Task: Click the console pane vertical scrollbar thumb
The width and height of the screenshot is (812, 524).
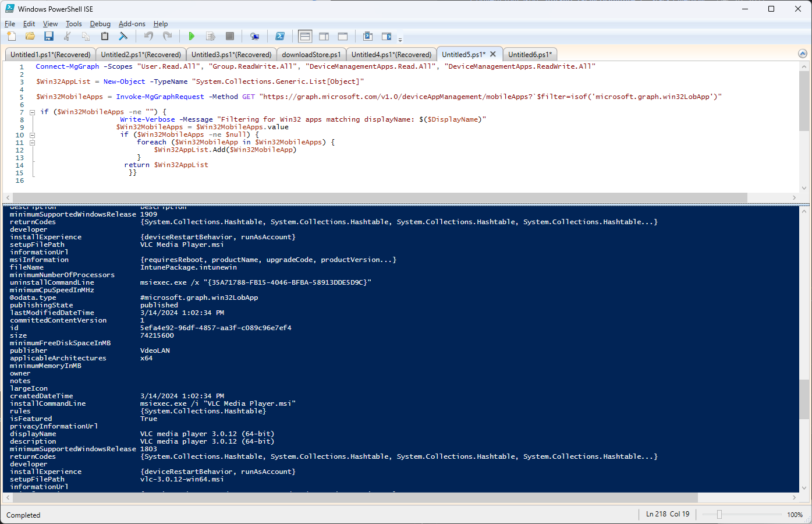Action: (804, 399)
